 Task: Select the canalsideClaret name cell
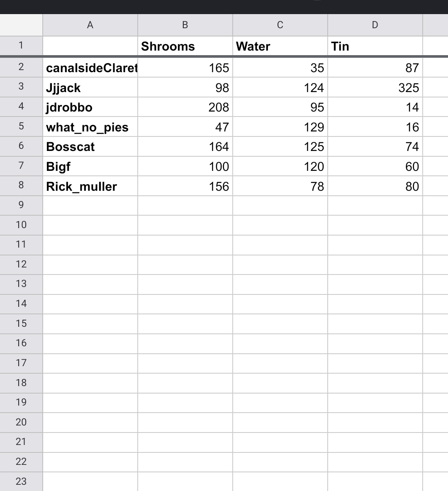[x=90, y=68]
